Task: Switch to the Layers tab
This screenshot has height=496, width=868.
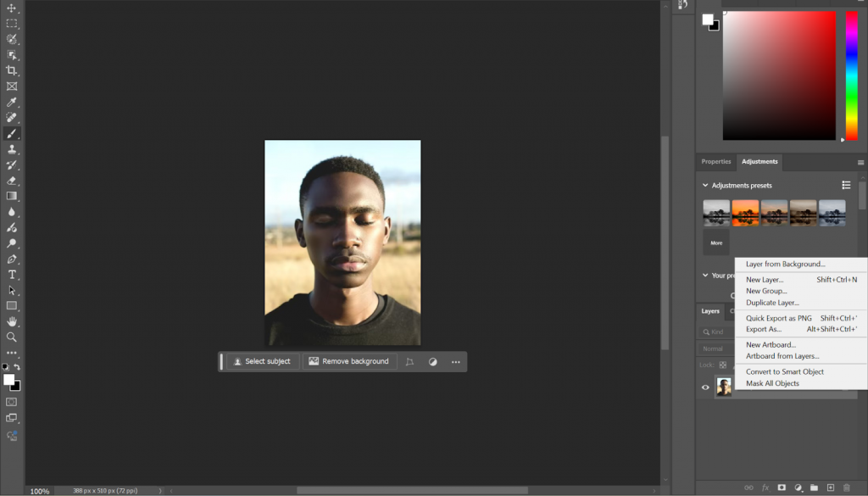Action: [710, 311]
